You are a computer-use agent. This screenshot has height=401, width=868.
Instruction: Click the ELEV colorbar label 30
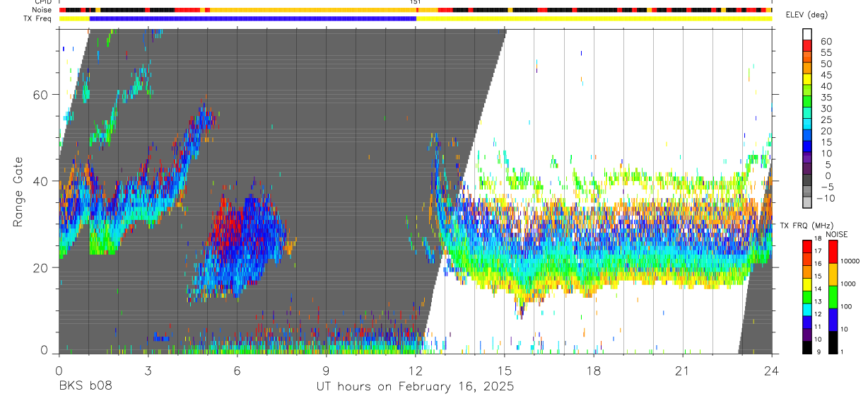point(826,109)
